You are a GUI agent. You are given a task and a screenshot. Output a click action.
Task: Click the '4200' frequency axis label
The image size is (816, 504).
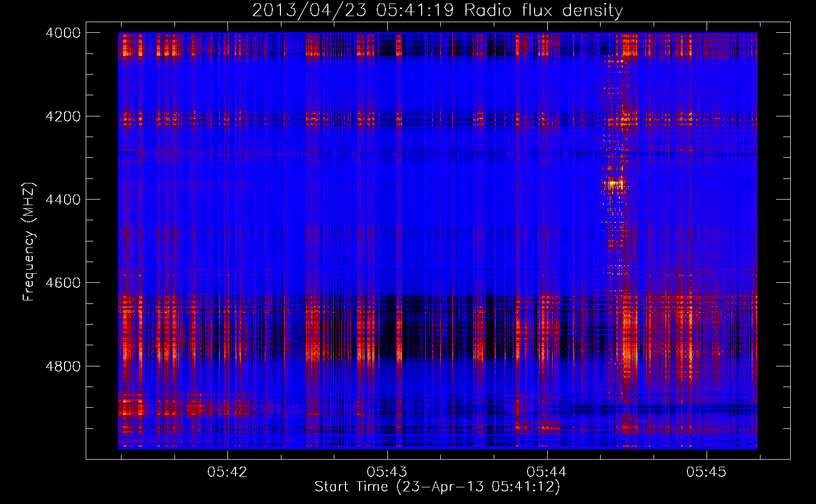coord(63,116)
